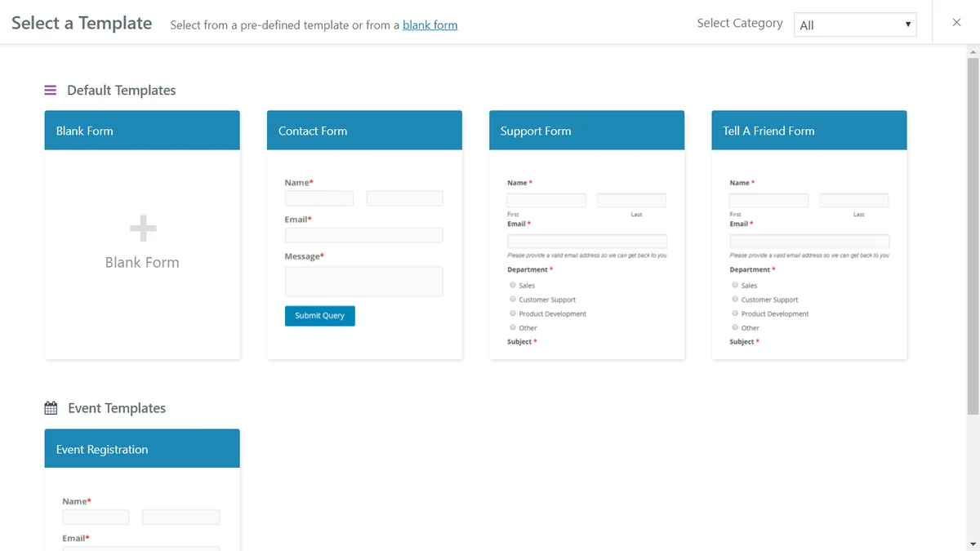
Task: Pick the Support Form template header
Action: 586,131
